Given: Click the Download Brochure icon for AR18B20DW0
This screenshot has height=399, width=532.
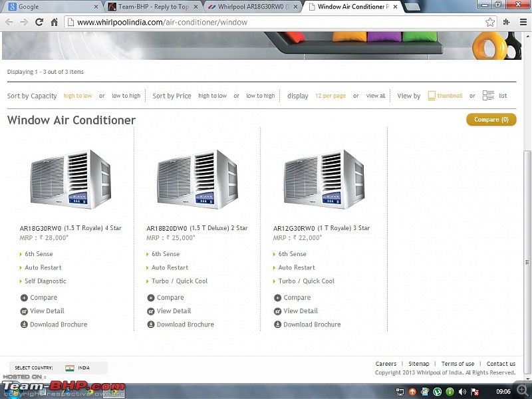Looking at the screenshot, I should tap(151, 325).
